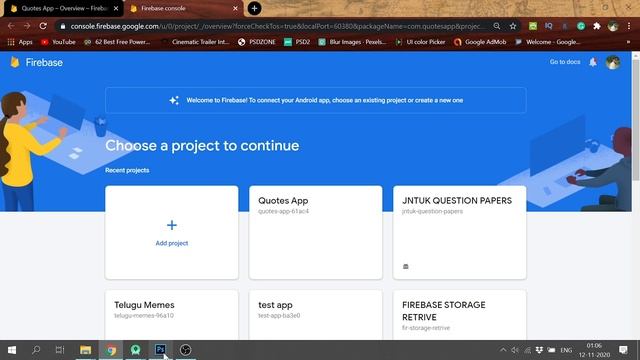Image resolution: width=640 pixels, height=360 pixels.
Task: Open the Grammarly extension icon
Action: pos(581,26)
